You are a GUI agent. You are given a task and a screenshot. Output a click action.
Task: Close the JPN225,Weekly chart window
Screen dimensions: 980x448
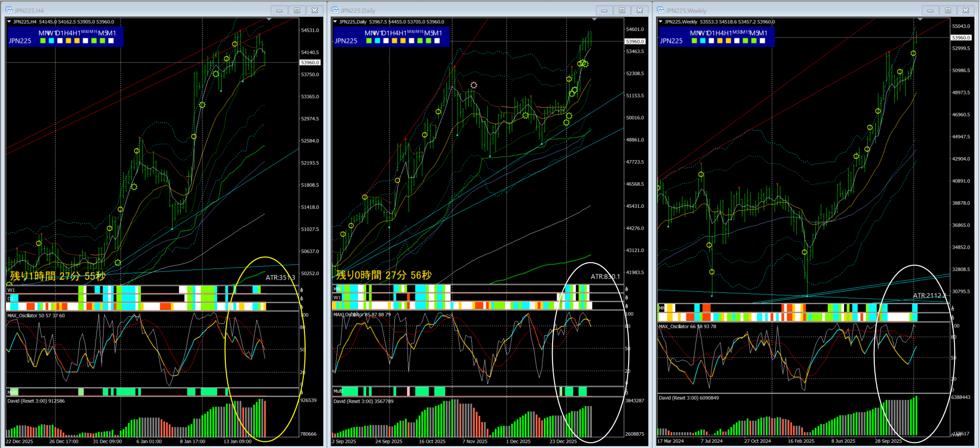pos(966,10)
